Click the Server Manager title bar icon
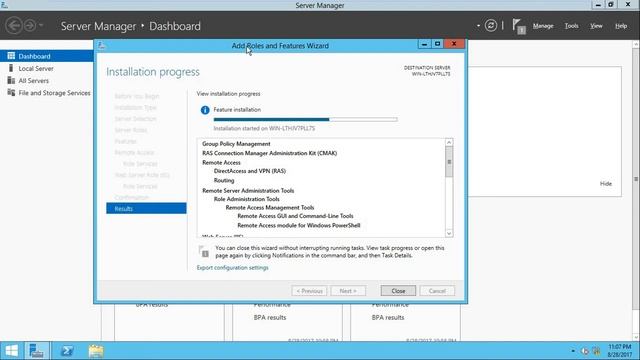Screen dimensions: 640x360 point(4,5)
